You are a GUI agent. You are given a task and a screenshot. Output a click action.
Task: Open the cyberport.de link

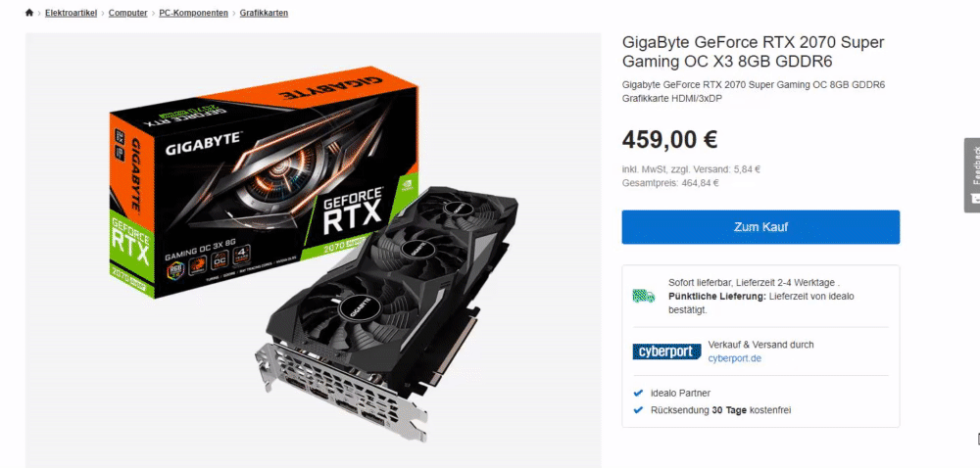pos(734,358)
